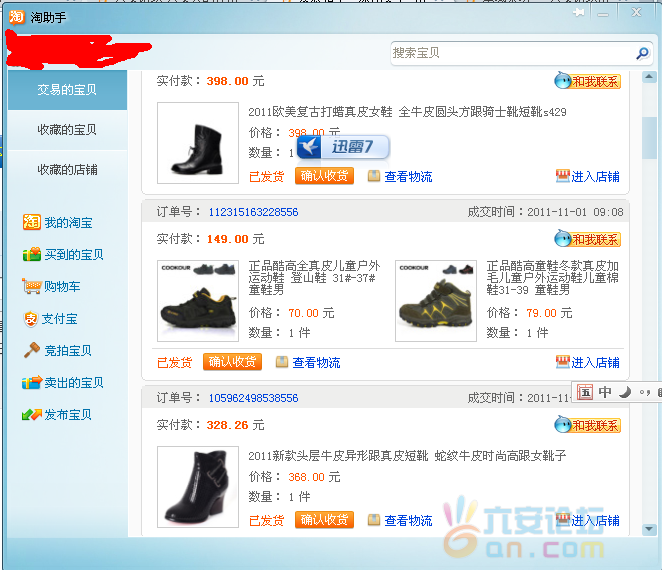Select the 交易的宝贝 tab
This screenshot has width=662, height=570.
pos(67,90)
